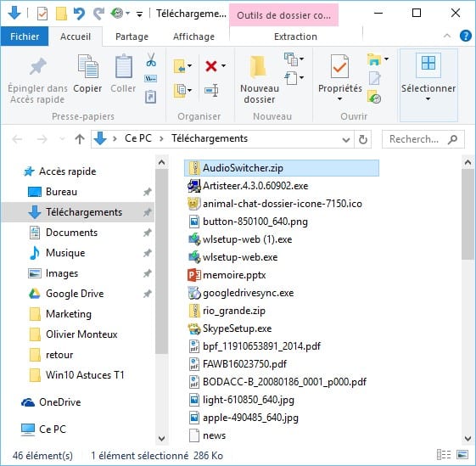This screenshot has height=466, width=476.
Task: Open the address bar history dropdown
Action: pyautogui.click(x=346, y=139)
